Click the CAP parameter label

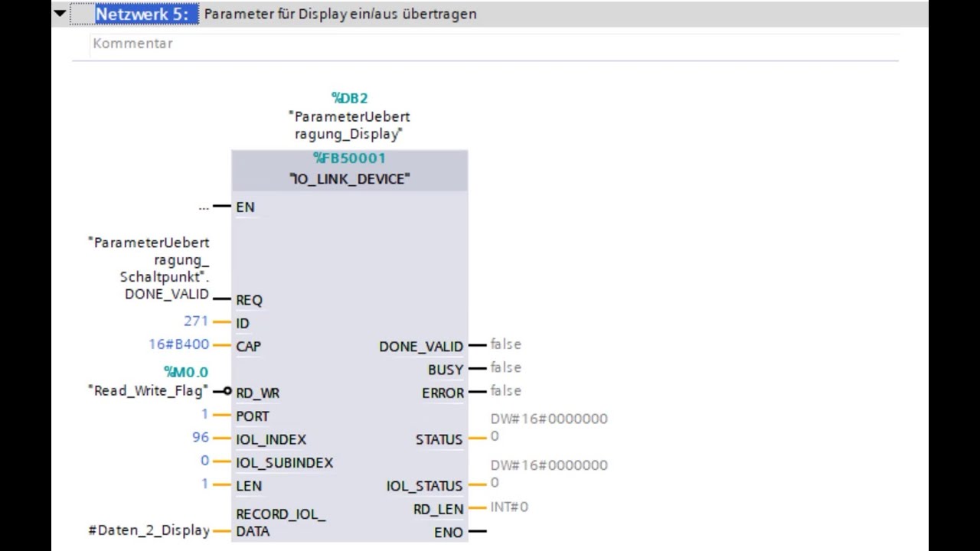248,347
